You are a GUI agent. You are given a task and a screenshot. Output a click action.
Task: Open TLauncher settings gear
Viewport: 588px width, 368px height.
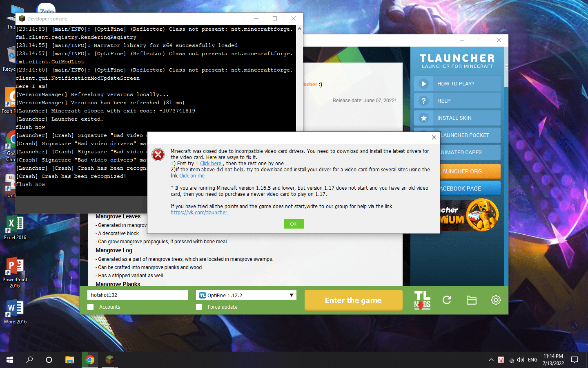pos(496,300)
